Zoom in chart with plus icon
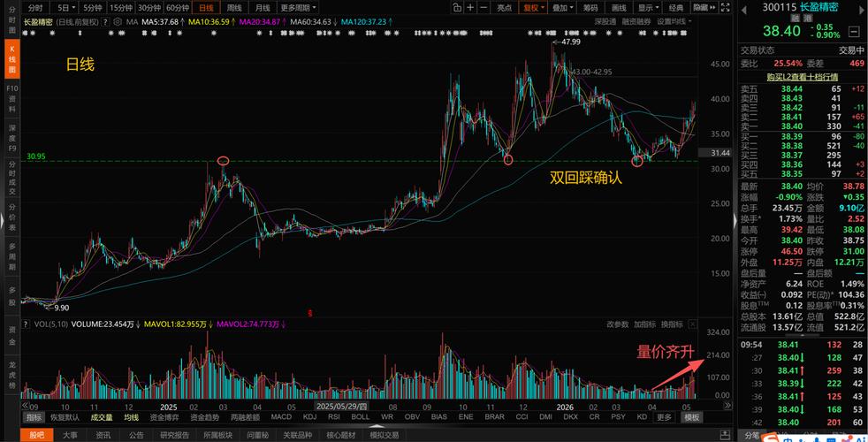The image size is (868, 442). point(470,8)
